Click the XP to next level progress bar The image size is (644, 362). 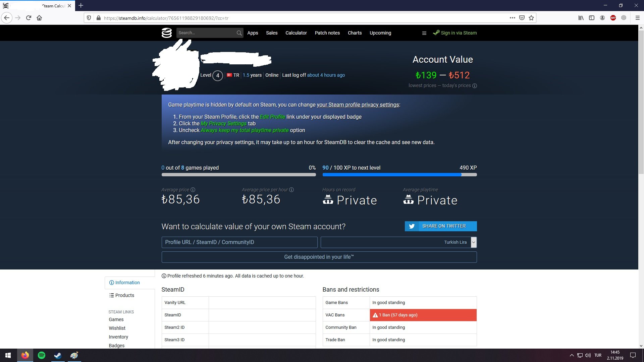point(399,175)
